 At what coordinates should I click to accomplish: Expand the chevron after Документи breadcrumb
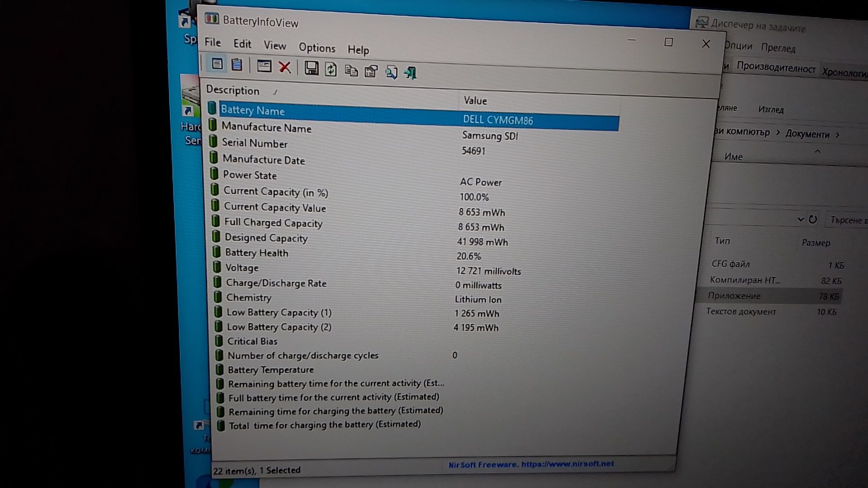(837, 135)
